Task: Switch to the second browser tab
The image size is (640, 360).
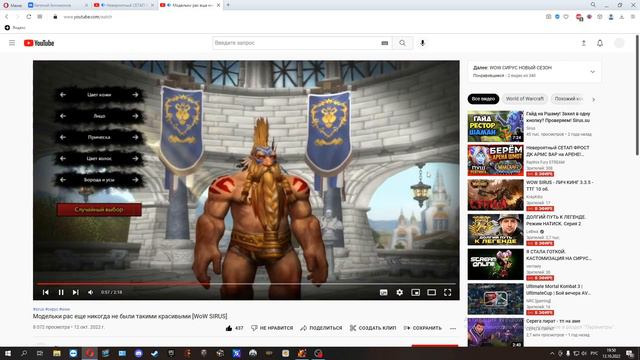Action: [x=57, y=5]
